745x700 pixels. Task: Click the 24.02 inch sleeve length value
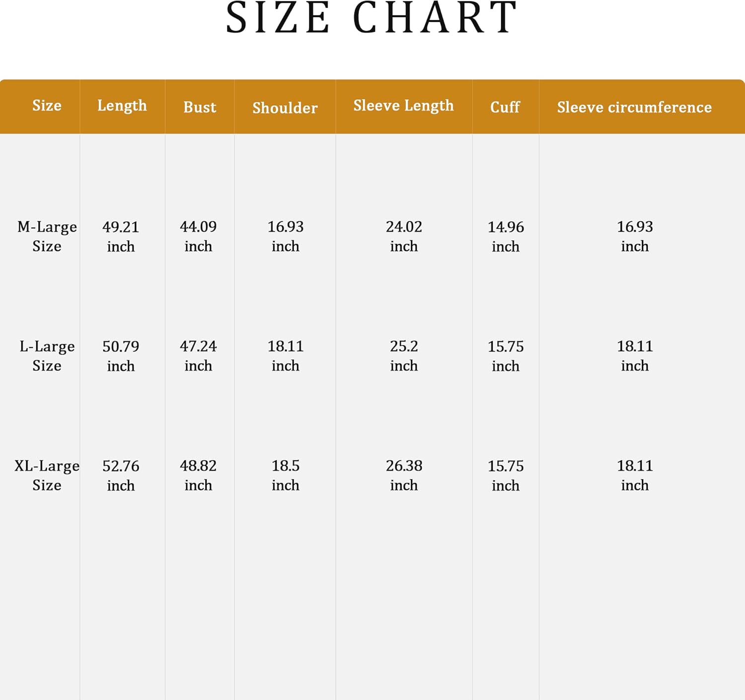404,236
